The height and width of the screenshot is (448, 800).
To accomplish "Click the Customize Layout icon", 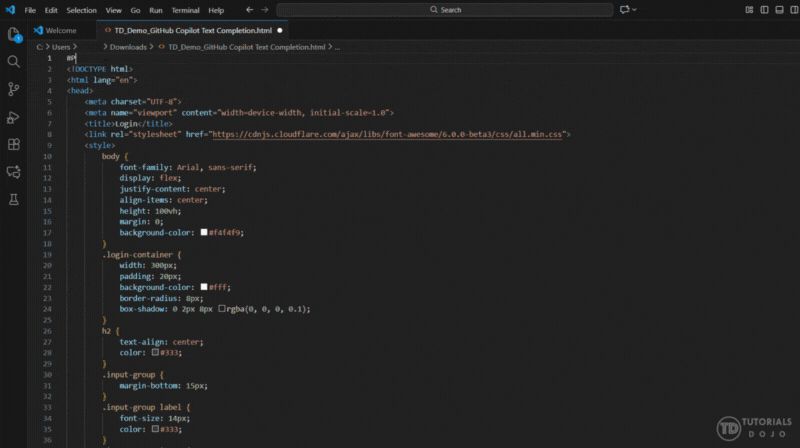I will tap(749, 10).
